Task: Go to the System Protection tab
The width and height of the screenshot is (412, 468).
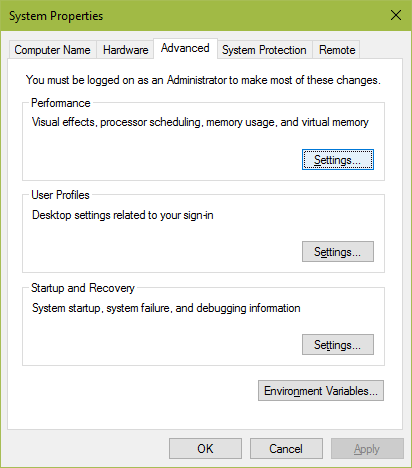Action: [264, 50]
